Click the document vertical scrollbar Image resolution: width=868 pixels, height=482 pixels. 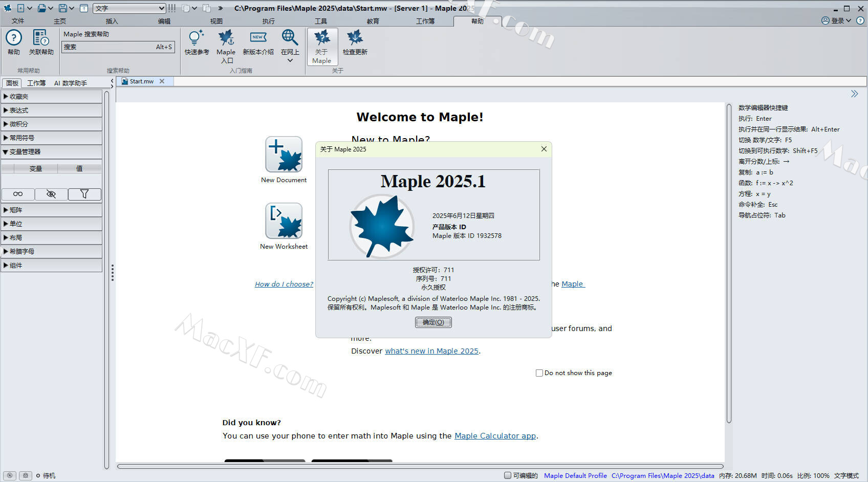click(729, 263)
